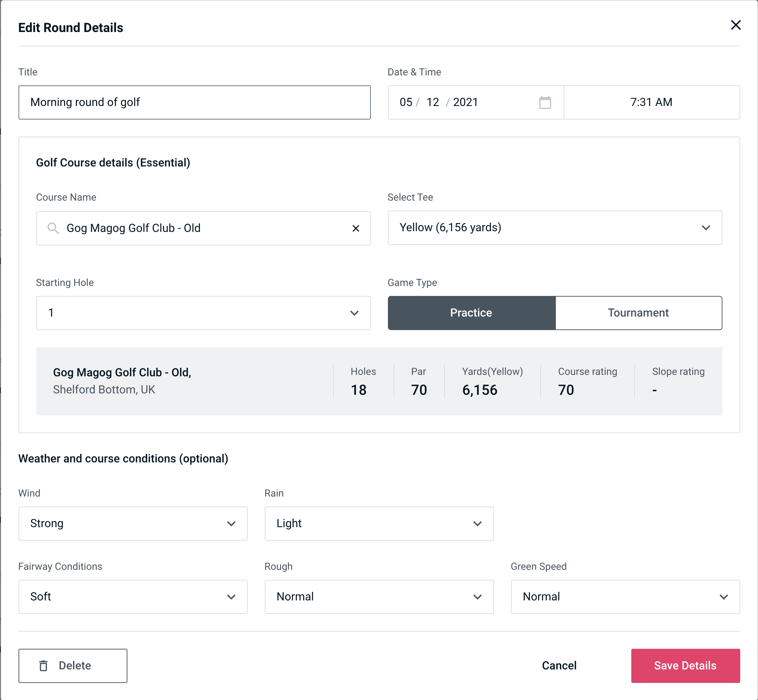Toggle Game Type to Practice

471,313
